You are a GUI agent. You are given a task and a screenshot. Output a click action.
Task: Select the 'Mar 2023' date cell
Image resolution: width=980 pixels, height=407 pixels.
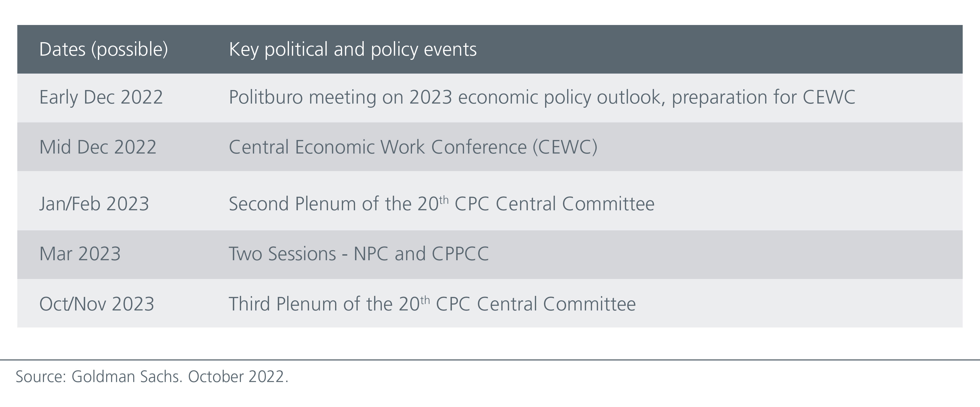[x=80, y=254]
